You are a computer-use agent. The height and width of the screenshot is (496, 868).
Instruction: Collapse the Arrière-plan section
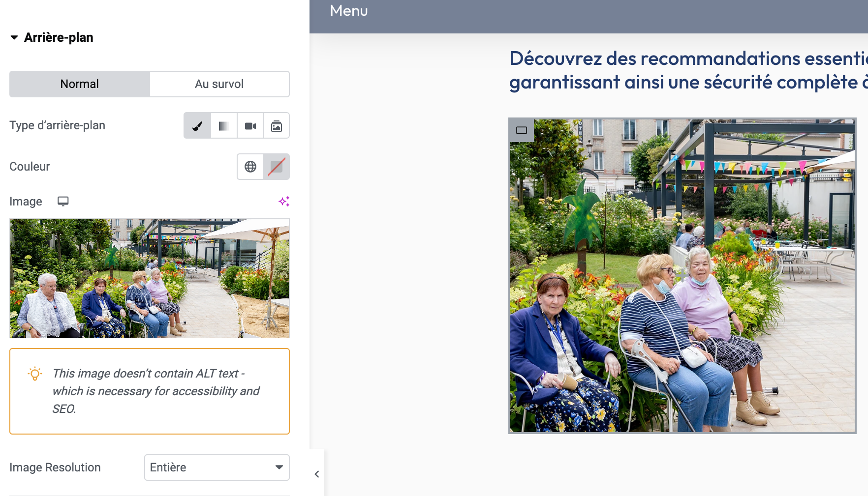tap(14, 37)
